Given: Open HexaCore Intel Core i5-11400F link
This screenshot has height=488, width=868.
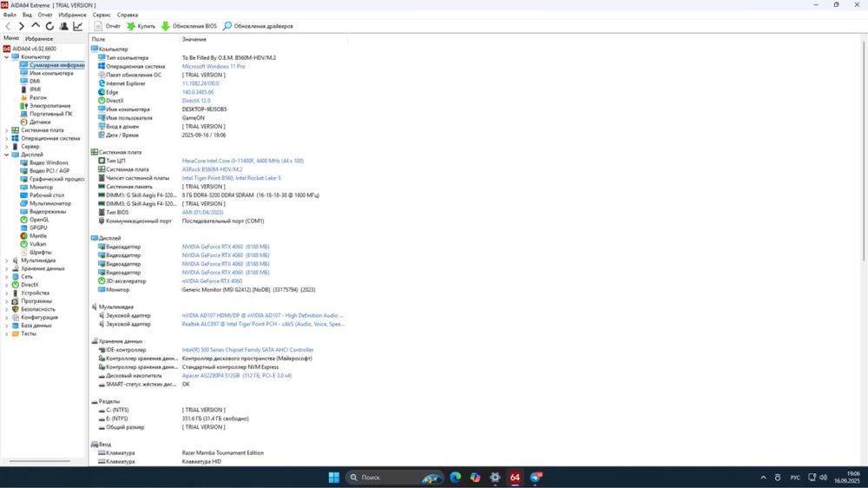Looking at the screenshot, I should point(242,162).
